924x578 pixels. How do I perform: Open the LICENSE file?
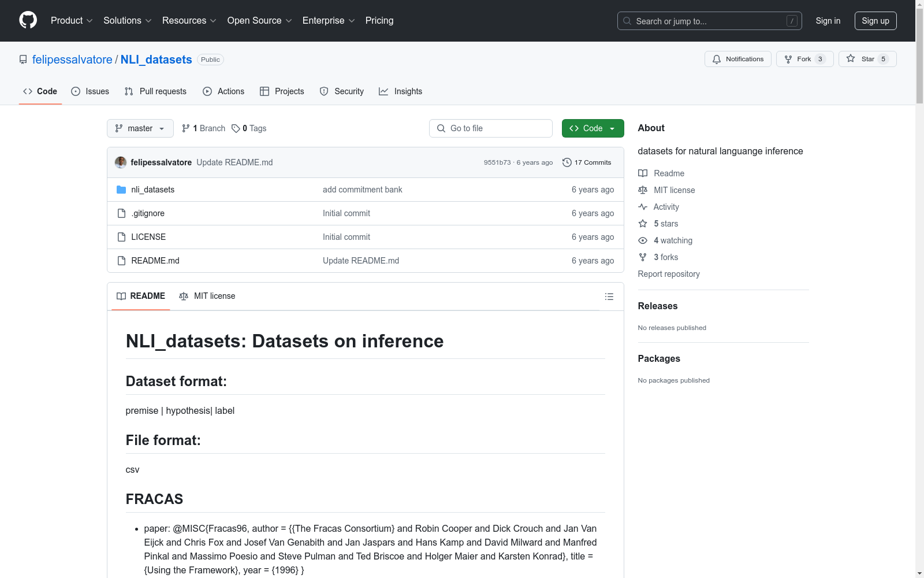(148, 237)
